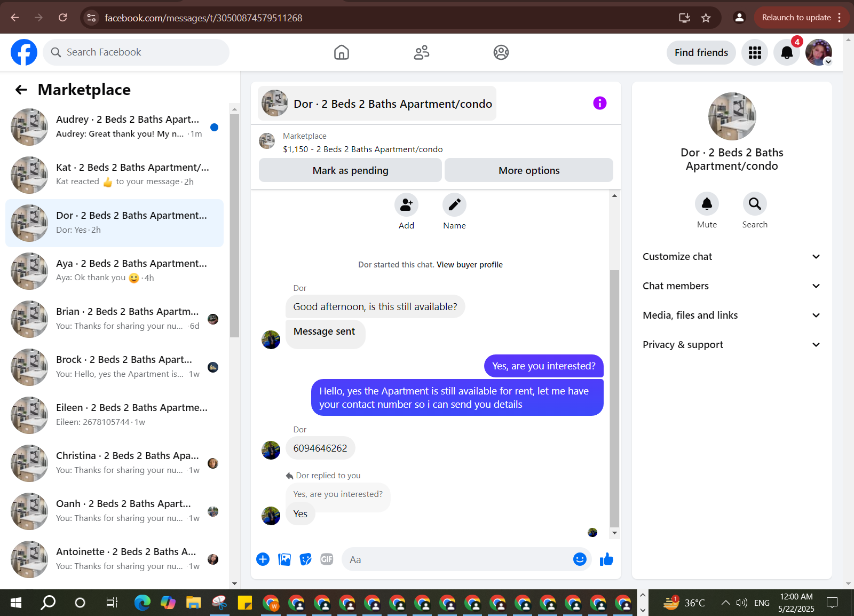Open more actions plus icon in composer

coord(263,559)
